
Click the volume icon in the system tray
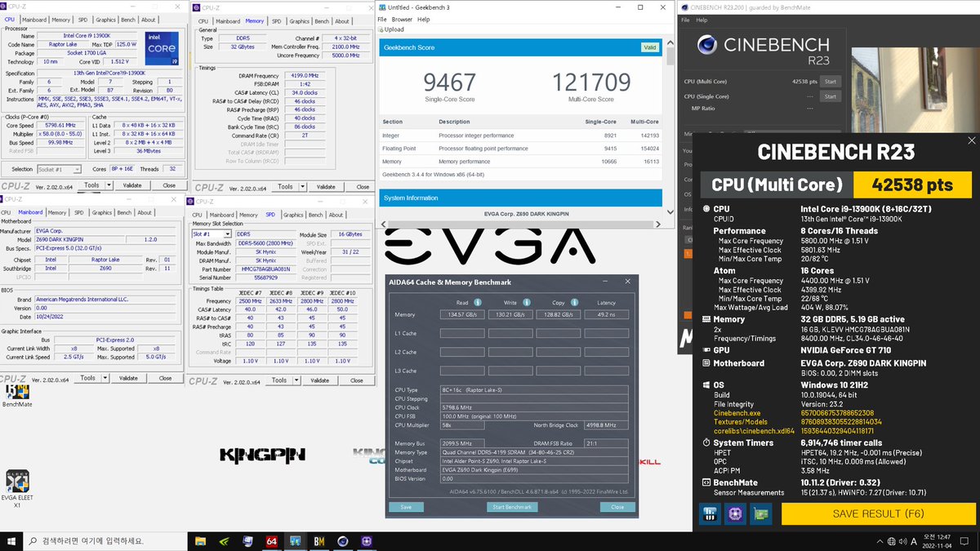(903, 541)
